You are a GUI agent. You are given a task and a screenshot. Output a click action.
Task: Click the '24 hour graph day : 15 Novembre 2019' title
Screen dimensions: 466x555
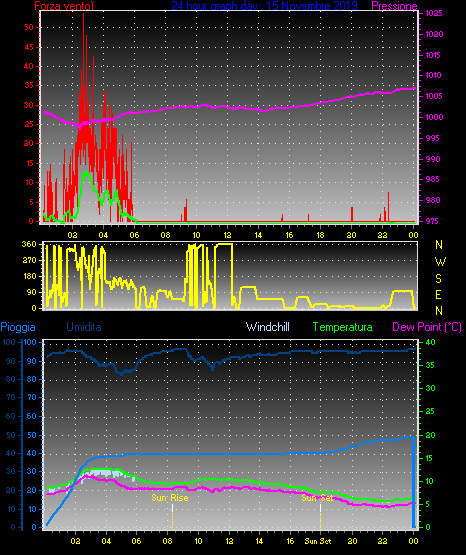coord(264,6)
